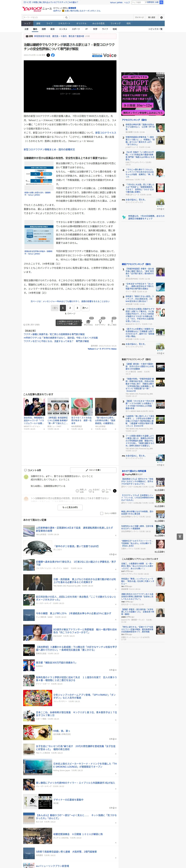The width and height of the screenshot is (186, 868).
Task: Select the 国際 category tab
Action: pyautogui.click(x=44, y=29)
